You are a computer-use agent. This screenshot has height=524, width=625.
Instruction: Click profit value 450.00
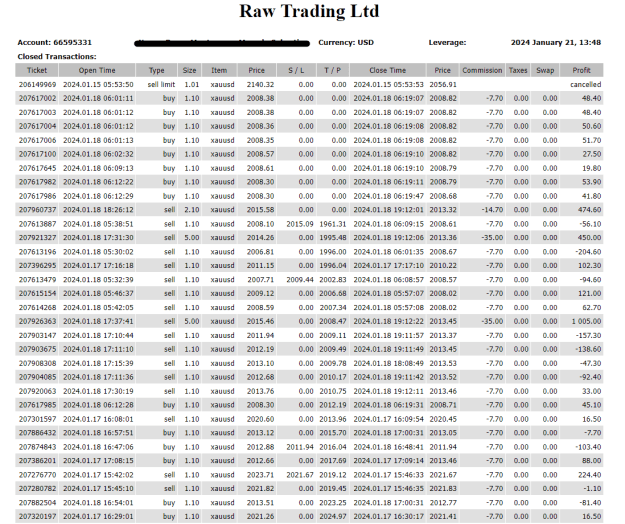tap(590, 238)
